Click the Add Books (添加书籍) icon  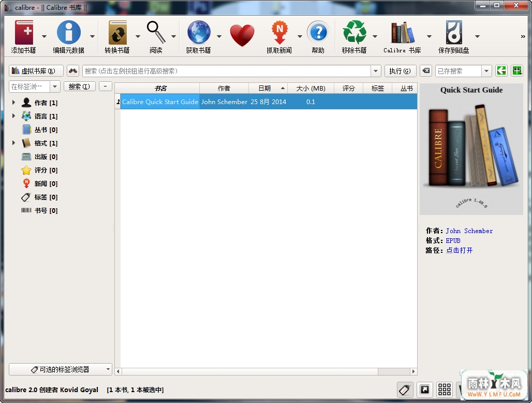coord(24,33)
